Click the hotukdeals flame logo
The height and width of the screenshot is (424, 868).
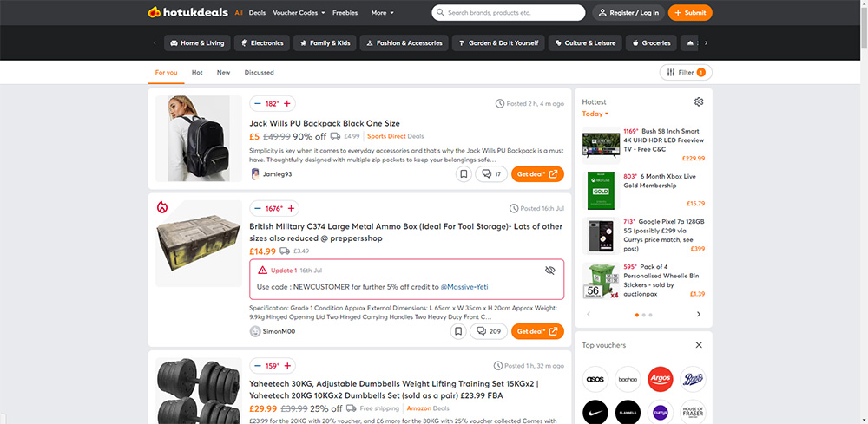[x=155, y=13]
